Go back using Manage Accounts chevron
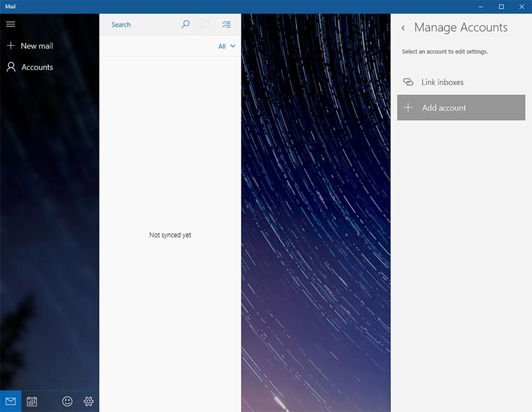The image size is (532, 412). point(403,28)
